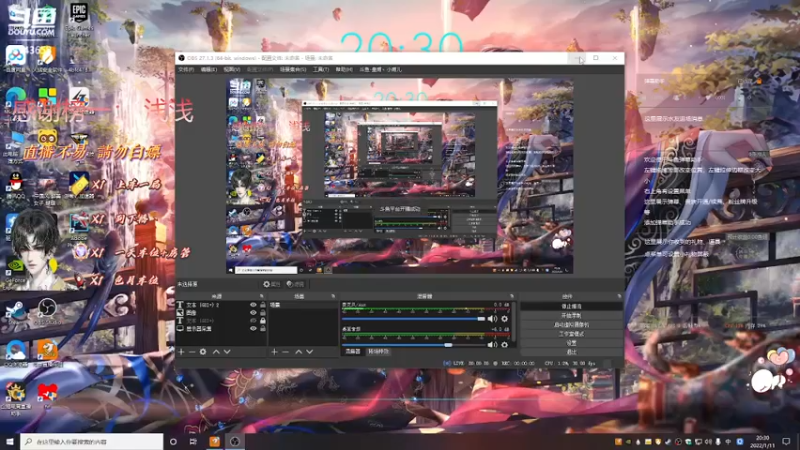The image size is (800, 450).
Task: Switch to Scene Transitions tab
Action: 378,352
